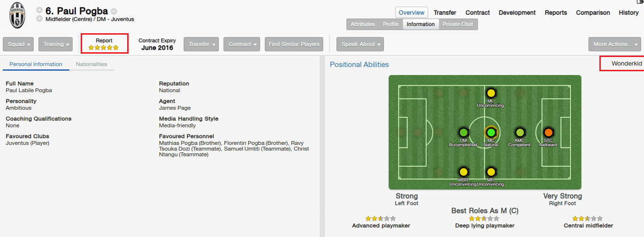Switch to the Private Chat view toggle
Image resolution: width=644 pixels, height=237 pixels.
point(458,24)
